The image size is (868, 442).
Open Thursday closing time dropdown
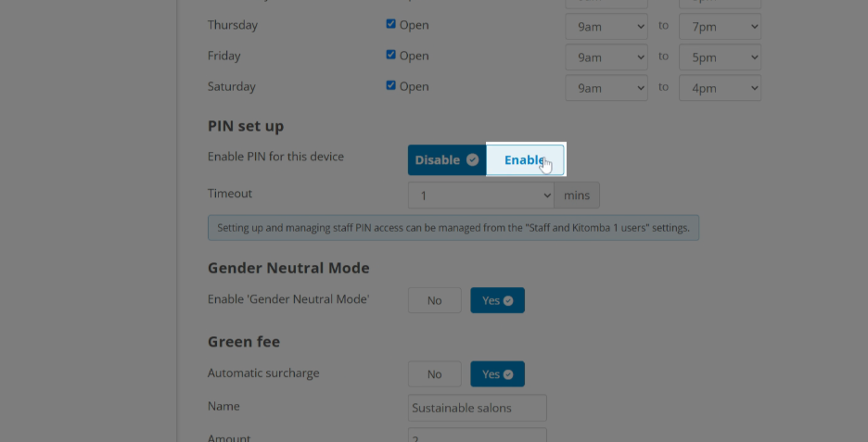(720, 27)
